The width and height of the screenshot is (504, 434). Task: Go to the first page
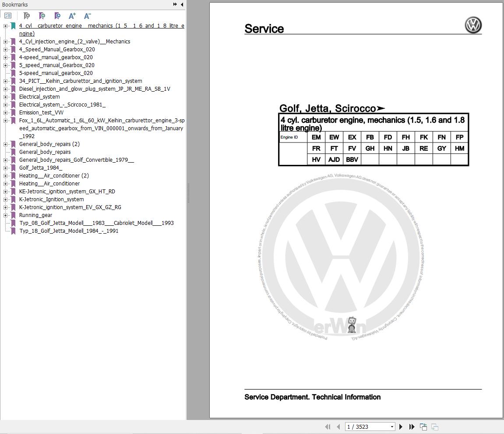[x=328, y=427]
